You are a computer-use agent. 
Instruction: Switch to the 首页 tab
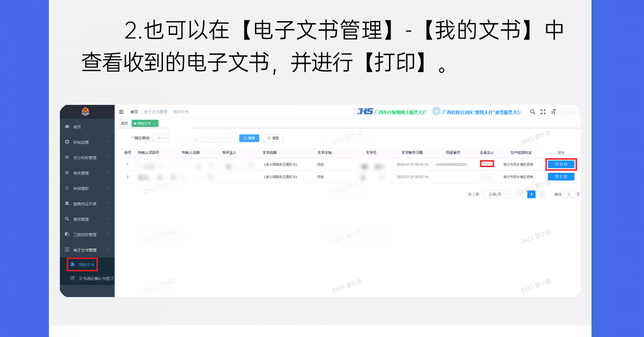point(124,123)
